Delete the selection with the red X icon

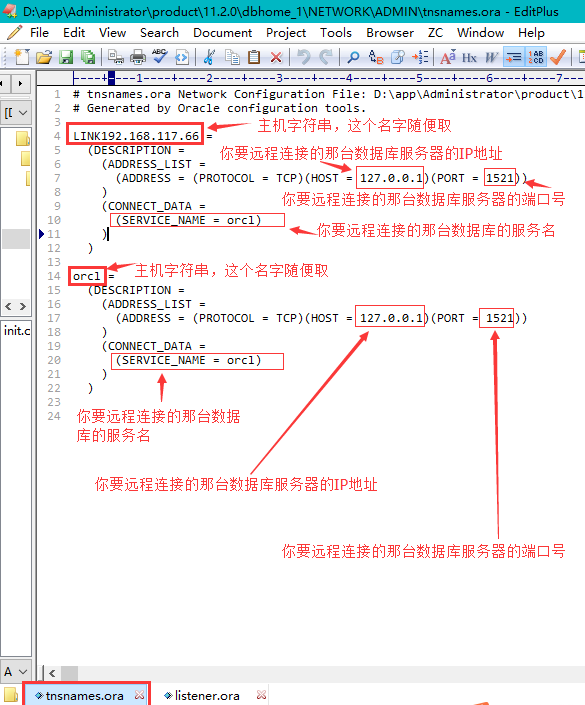[x=276, y=58]
